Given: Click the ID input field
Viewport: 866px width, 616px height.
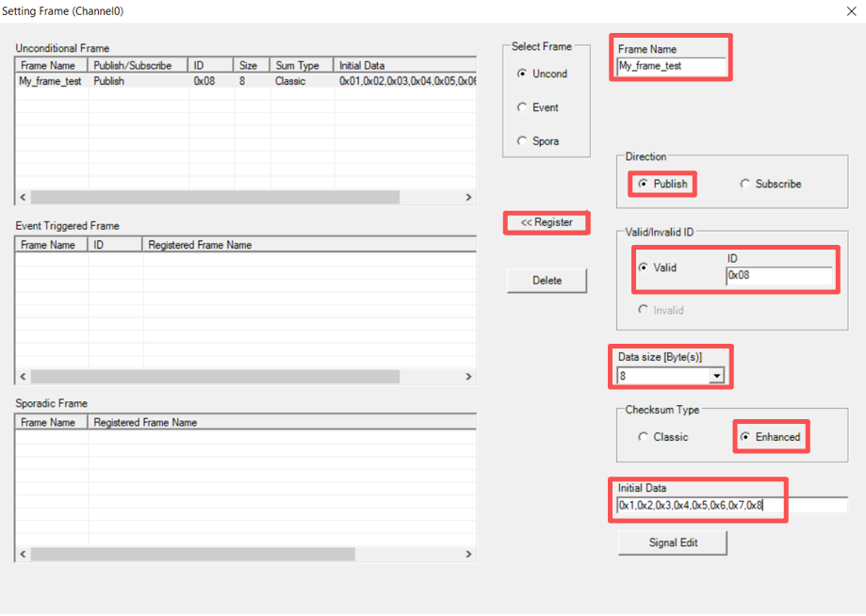Looking at the screenshot, I should click(778, 276).
